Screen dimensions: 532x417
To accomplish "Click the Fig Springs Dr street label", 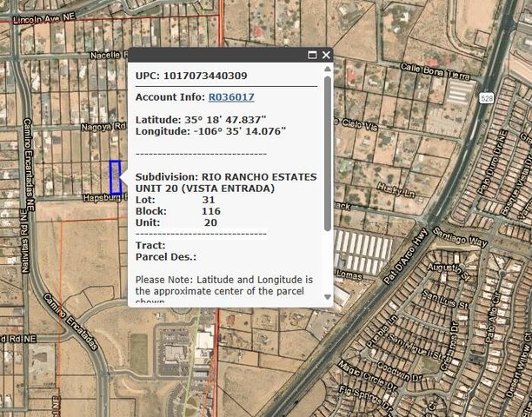I will click(365, 399).
